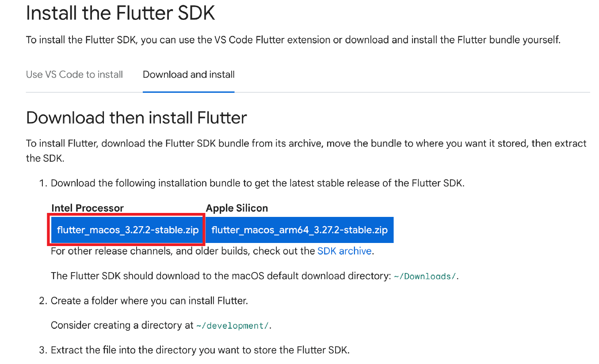599x364 pixels.
Task: Select the Download and install tab
Action: (x=188, y=75)
